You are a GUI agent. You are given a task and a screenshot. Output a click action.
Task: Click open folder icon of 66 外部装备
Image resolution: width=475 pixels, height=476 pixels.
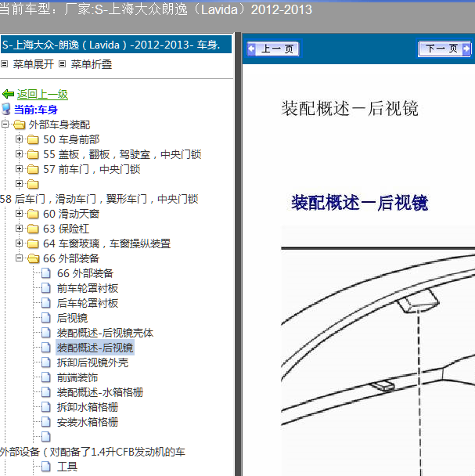(34, 258)
